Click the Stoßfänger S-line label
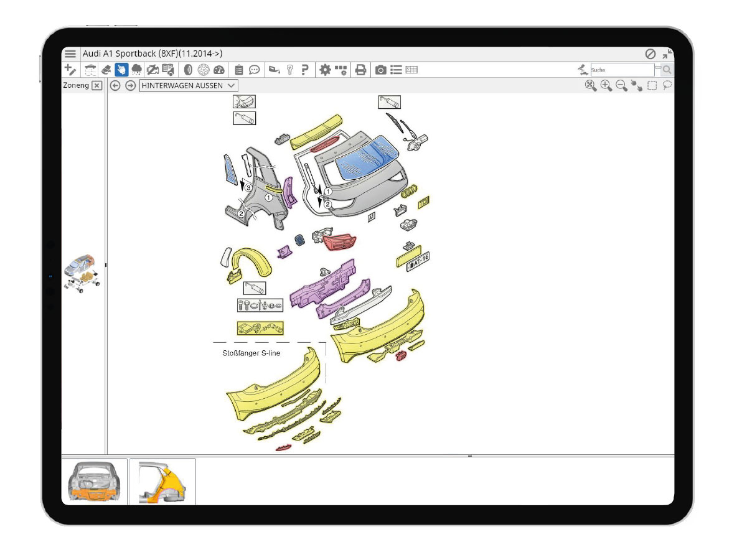This screenshot has height=560, width=747. point(251,353)
